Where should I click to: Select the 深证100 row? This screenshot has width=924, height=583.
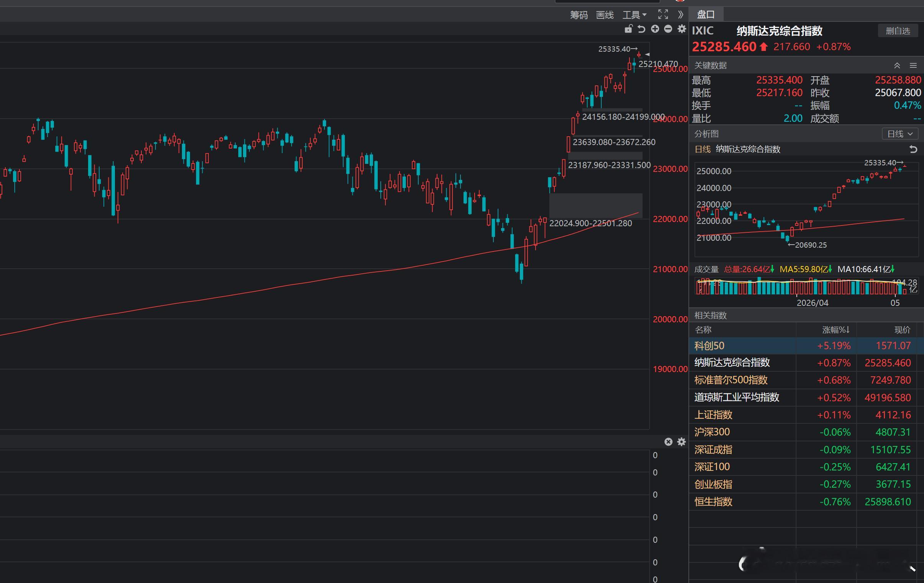pos(806,467)
